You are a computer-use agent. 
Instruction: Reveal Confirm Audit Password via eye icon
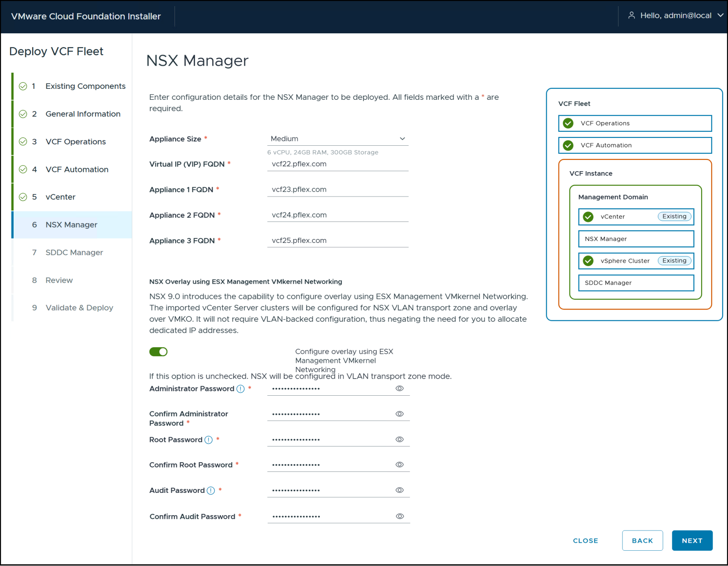[x=399, y=517]
